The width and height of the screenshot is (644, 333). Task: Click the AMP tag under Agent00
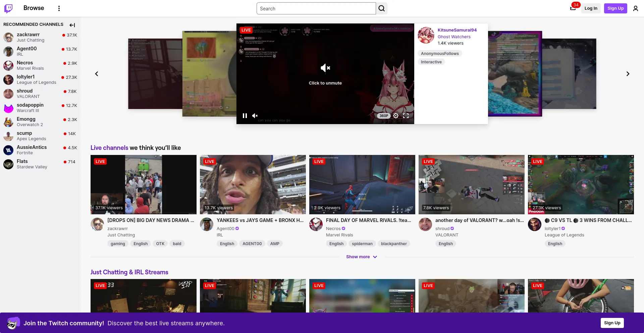pyautogui.click(x=275, y=244)
